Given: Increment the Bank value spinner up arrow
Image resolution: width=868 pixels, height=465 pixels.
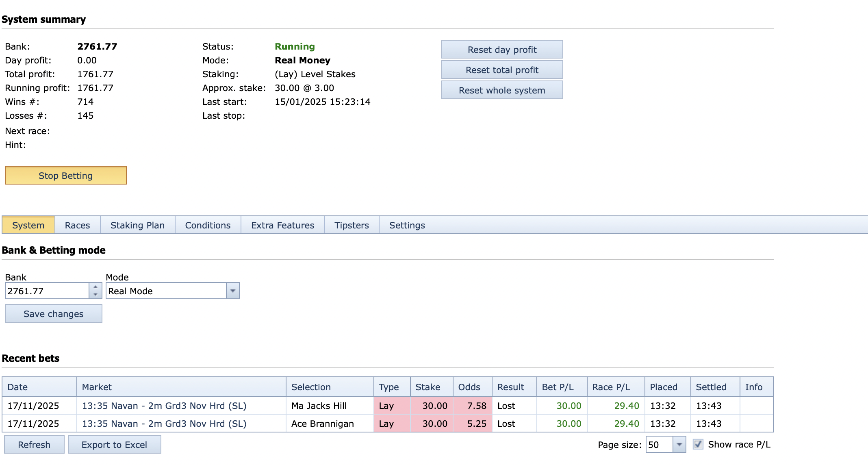Looking at the screenshot, I should coord(95,287).
